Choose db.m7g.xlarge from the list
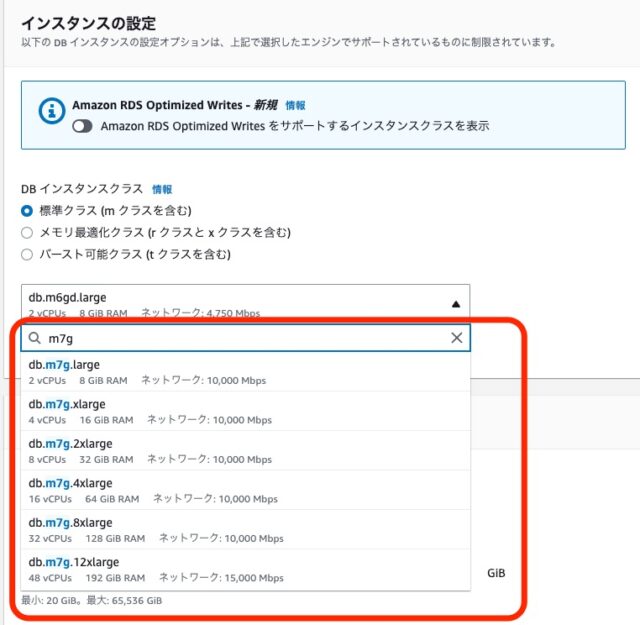The image size is (640, 625). click(x=245, y=411)
